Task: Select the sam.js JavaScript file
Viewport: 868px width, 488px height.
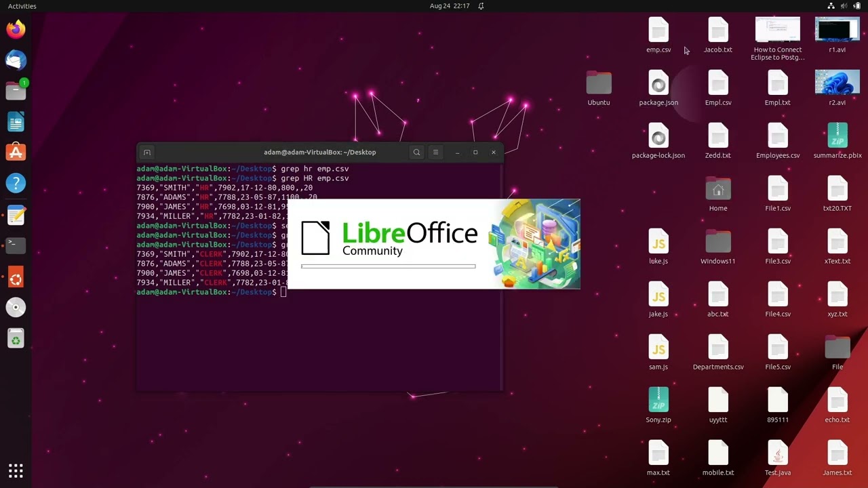Action: click(658, 352)
